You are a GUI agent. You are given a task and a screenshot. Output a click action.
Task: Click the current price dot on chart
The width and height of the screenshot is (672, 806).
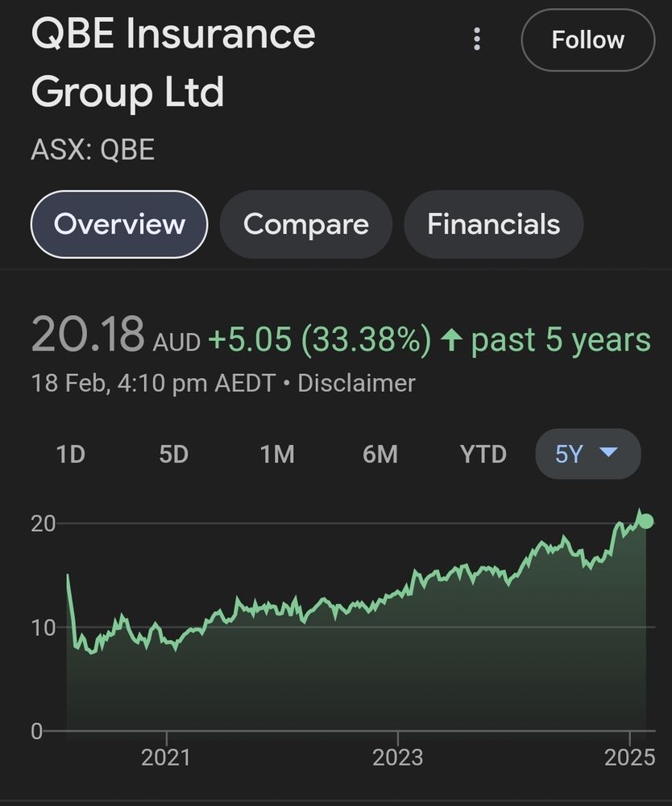(x=645, y=521)
